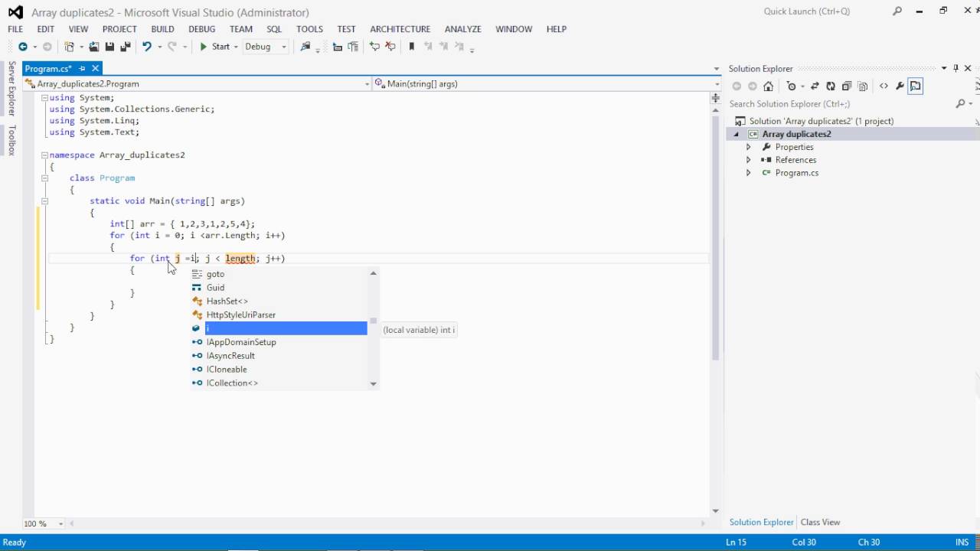Open the ANALYZE menu
Screen dimensions: 980x551
[x=463, y=29]
